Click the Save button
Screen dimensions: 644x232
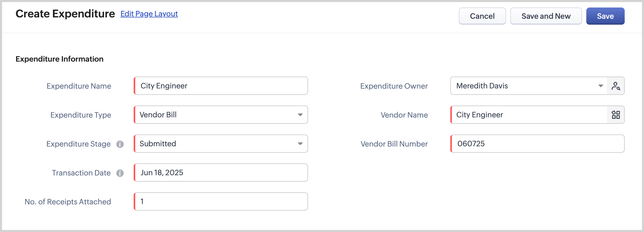[x=605, y=16]
